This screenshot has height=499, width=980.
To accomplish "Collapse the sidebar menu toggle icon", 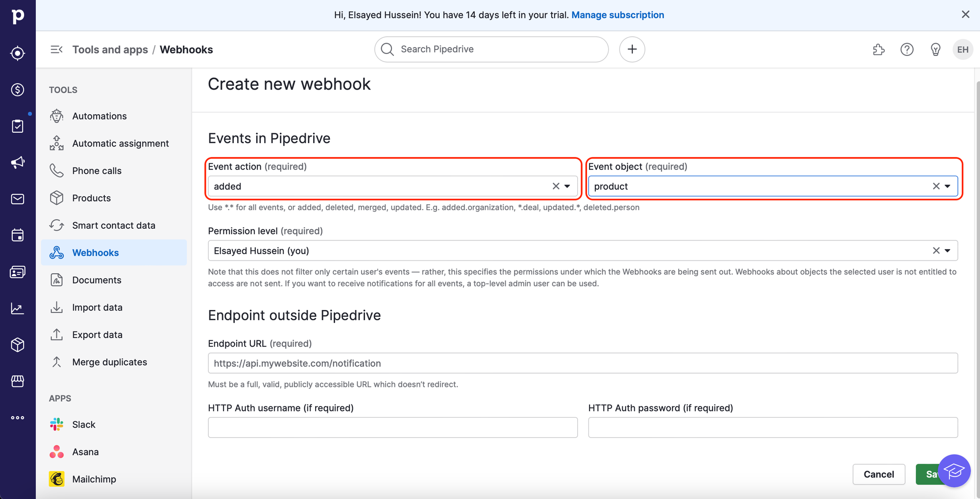I will tap(56, 49).
